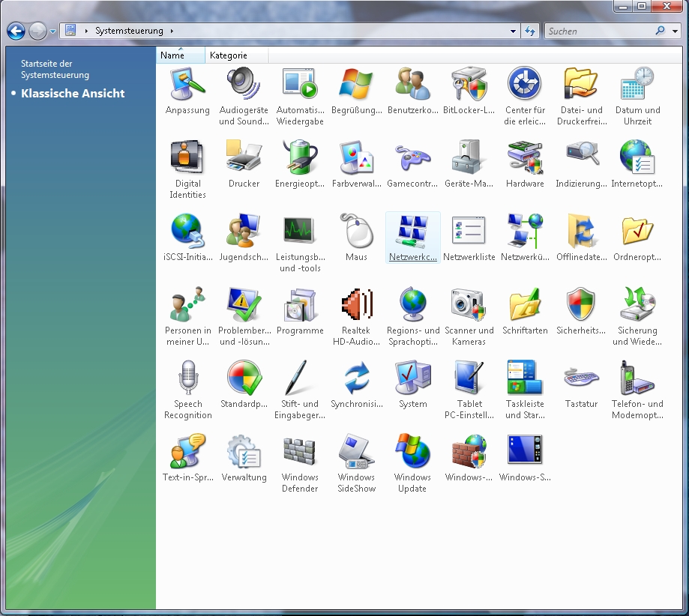Open Audiogeräte und Sound settings
Screen dimensions: 689x616
(x=244, y=83)
